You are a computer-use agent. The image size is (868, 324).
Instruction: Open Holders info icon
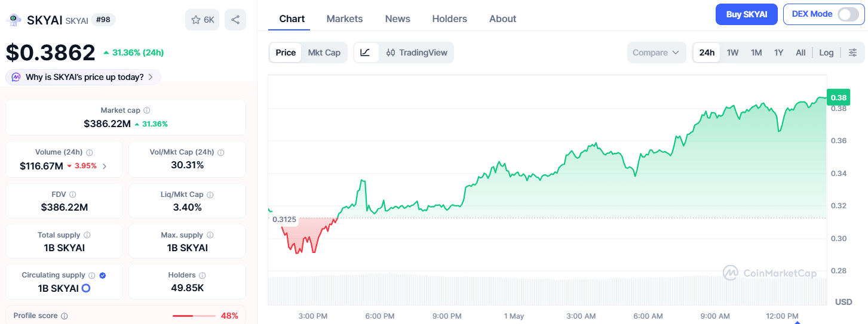tap(202, 276)
